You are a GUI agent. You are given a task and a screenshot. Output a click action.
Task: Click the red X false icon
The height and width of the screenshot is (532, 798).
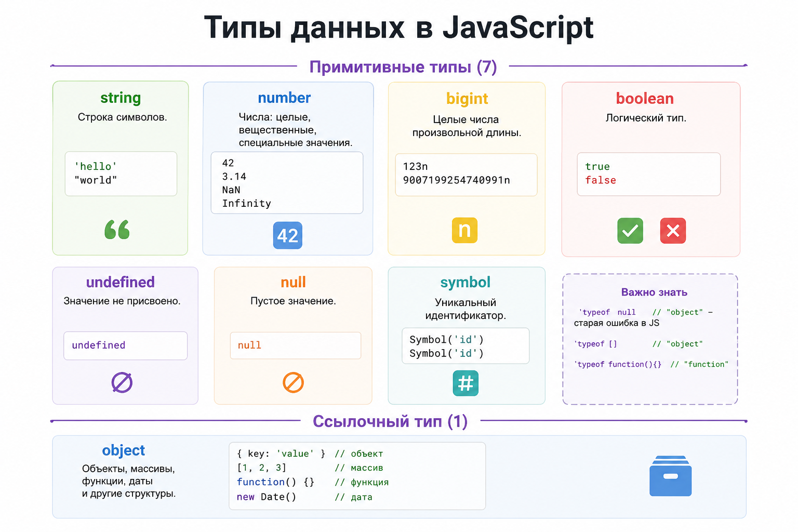[673, 231]
